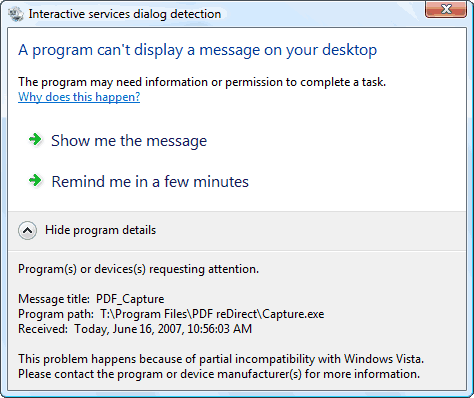Select the PDF_Capture message title value
This screenshot has height=398, width=474.
tap(130, 299)
